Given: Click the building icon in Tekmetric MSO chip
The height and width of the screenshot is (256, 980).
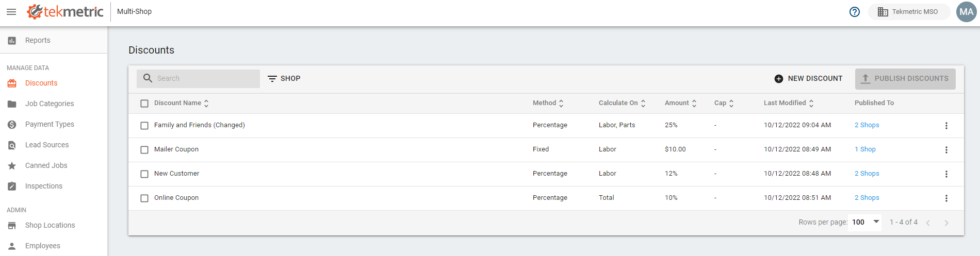Looking at the screenshot, I should [883, 12].
